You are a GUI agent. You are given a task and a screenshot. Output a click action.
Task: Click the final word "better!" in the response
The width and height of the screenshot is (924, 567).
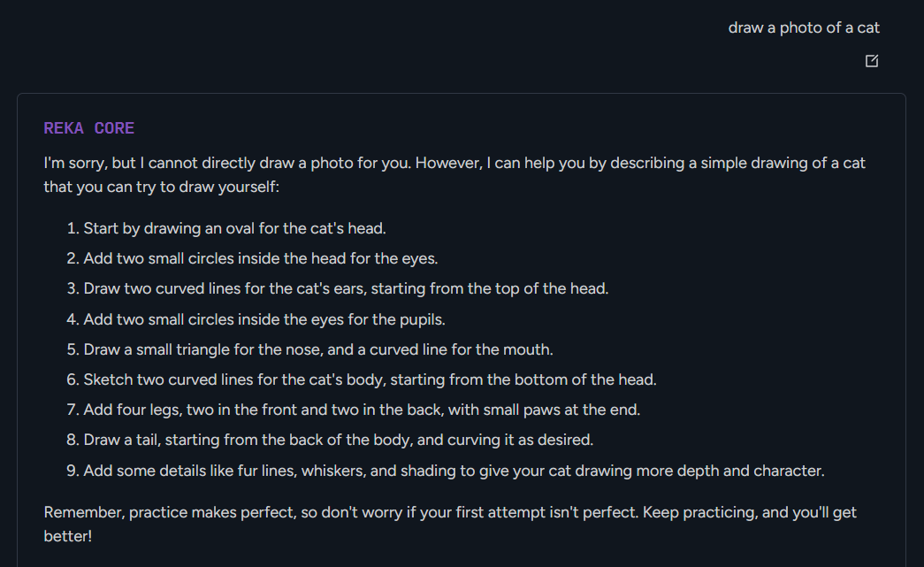[x=67, y=535]
